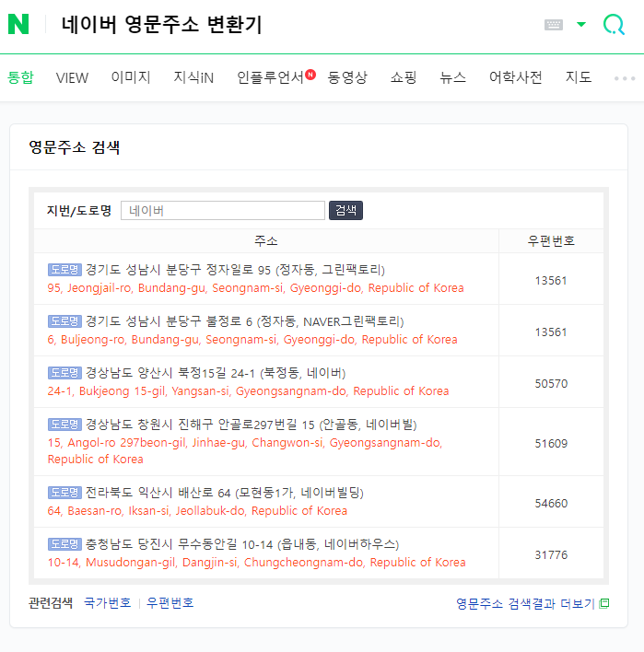Click postal code 13561 for 불정로 6
This screenshot has height=652, width=644.
click(551, 332)
